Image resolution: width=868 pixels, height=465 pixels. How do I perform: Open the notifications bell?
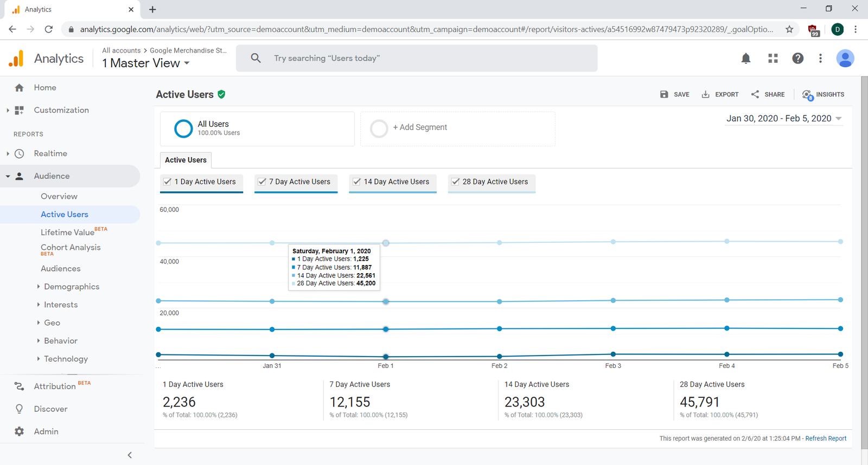pyautogui.click(x=746, y=59)
